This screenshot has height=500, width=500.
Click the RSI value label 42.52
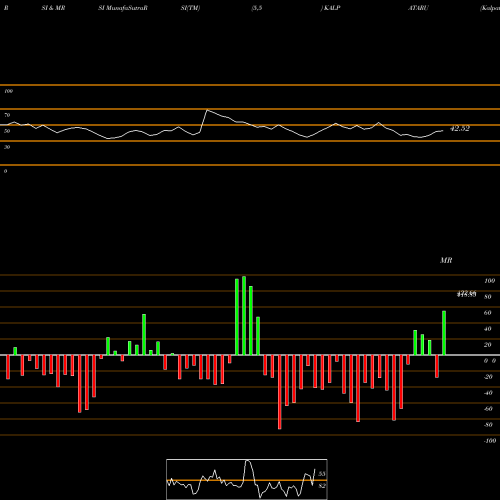(460, 129)
